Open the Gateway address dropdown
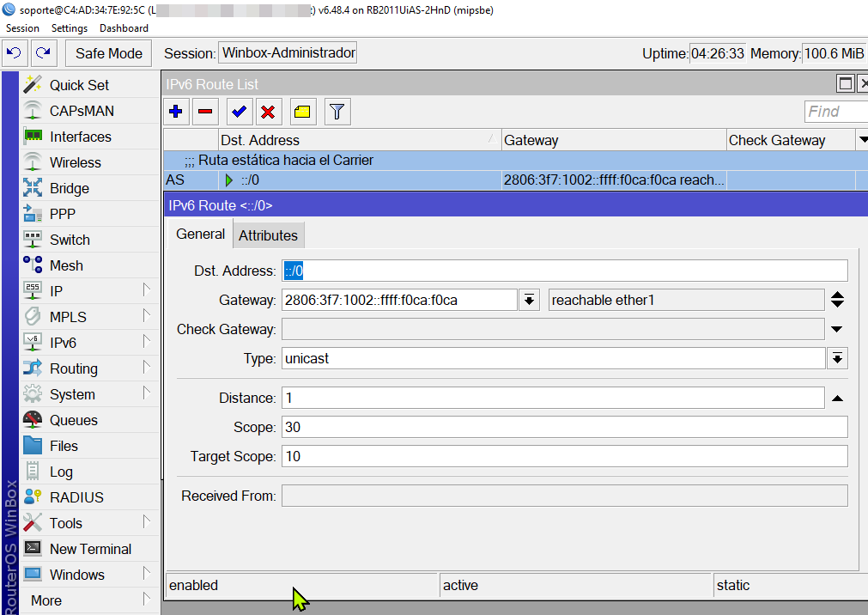The image size is (868, 615). point(530,300)
